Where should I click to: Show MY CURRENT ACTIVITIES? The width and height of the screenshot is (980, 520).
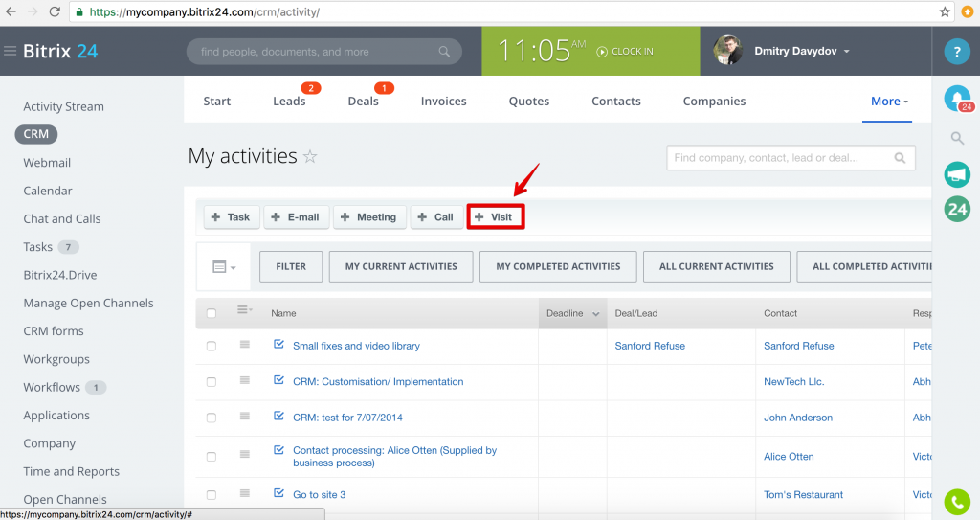[x=401, y=266]
